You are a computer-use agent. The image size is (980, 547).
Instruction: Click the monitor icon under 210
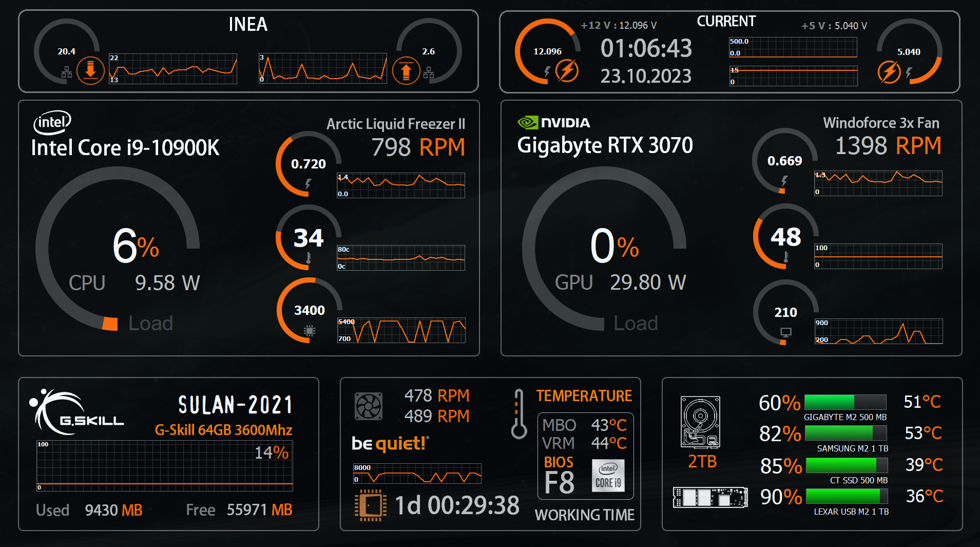[786, 333]
